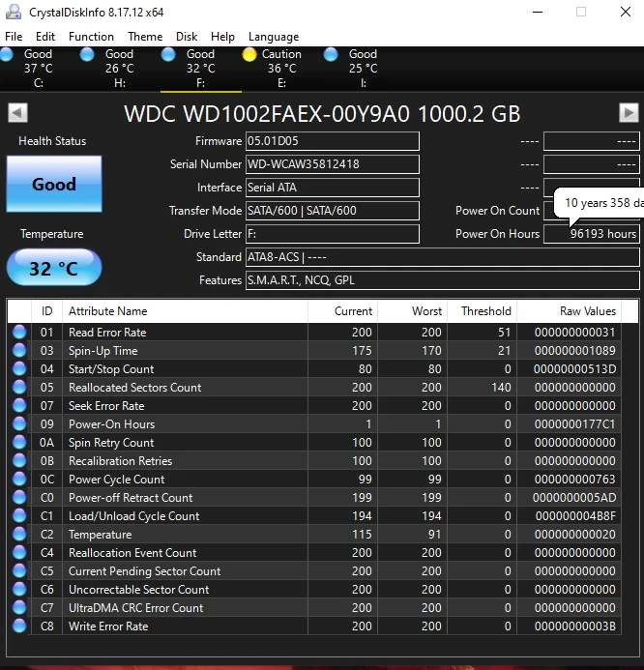The width and height of the screenshot is (644, 670).
Task: Switch to disk I: tab at 25 °C
Action: (364, 69)
